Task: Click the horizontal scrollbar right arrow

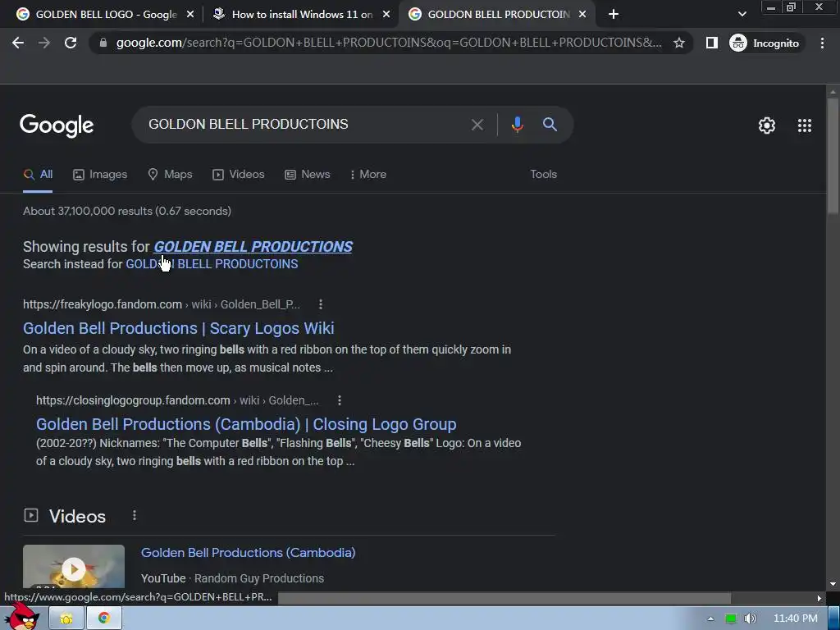Action: [x=819, y=598]
